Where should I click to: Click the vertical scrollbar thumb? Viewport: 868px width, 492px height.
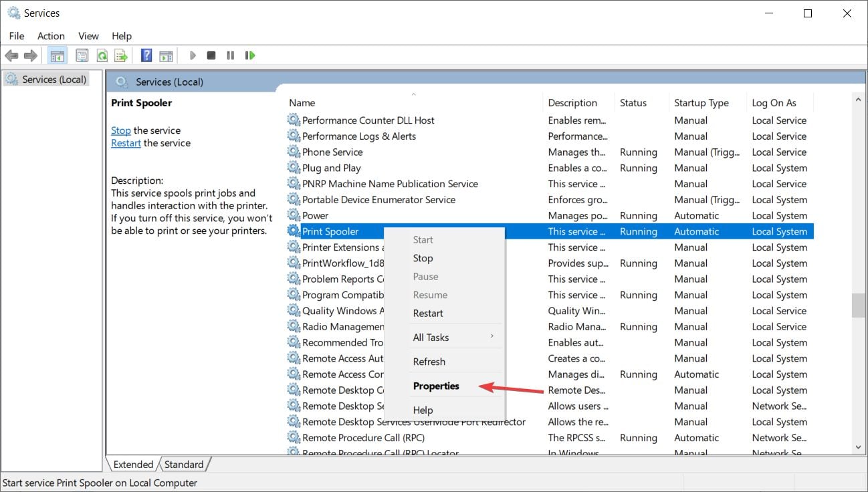858,305
